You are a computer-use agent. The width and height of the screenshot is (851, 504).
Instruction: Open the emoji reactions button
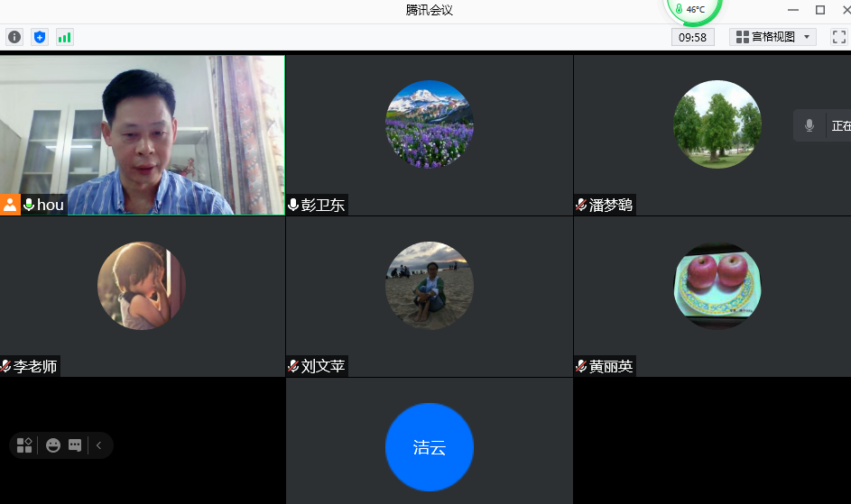(x=53, y=445)
